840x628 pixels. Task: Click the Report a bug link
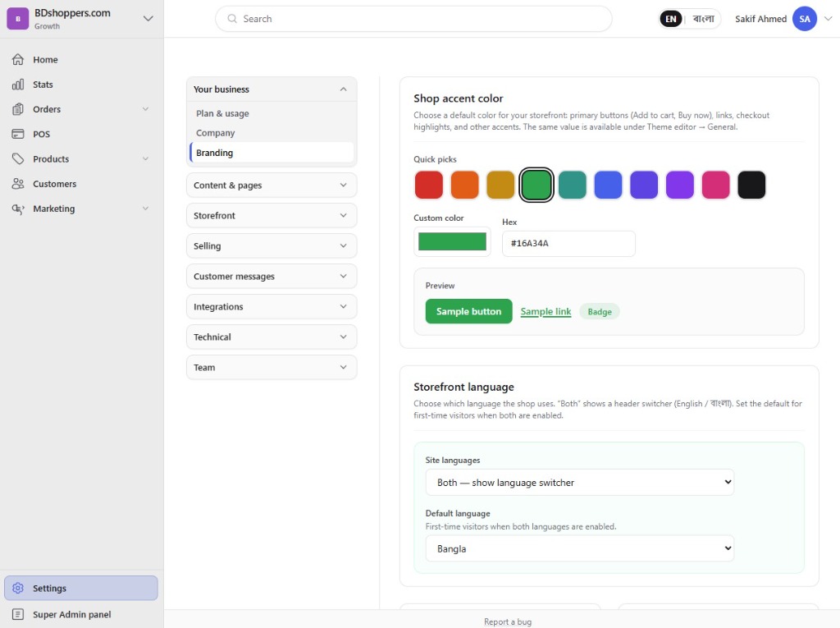click(507, 621)
